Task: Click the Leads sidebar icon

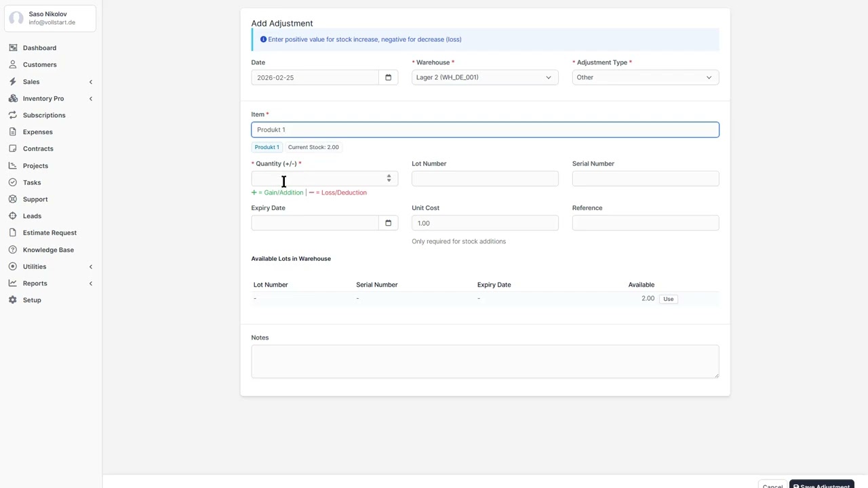Action: pyautogui.click(x=13, y=216)
